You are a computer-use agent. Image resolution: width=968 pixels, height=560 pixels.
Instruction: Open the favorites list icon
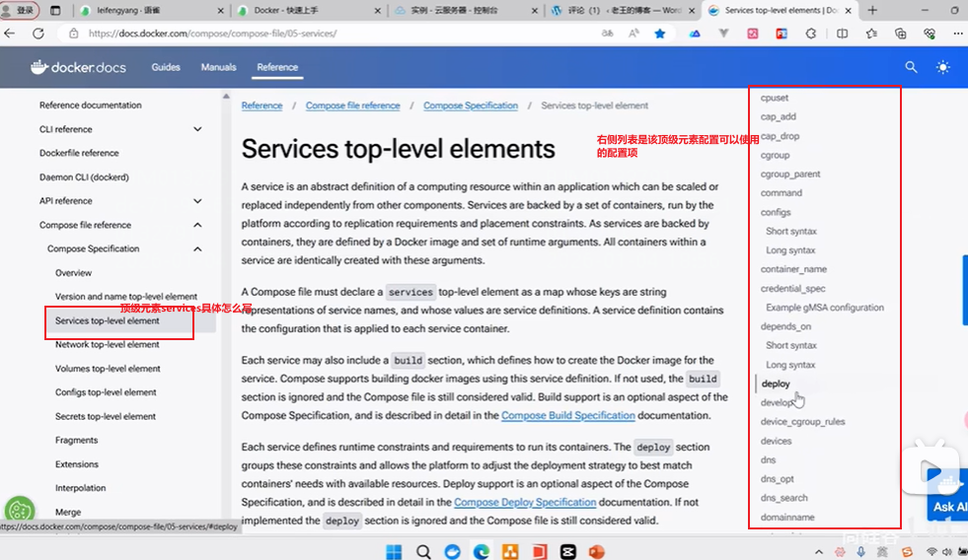(x=871, y=34)
